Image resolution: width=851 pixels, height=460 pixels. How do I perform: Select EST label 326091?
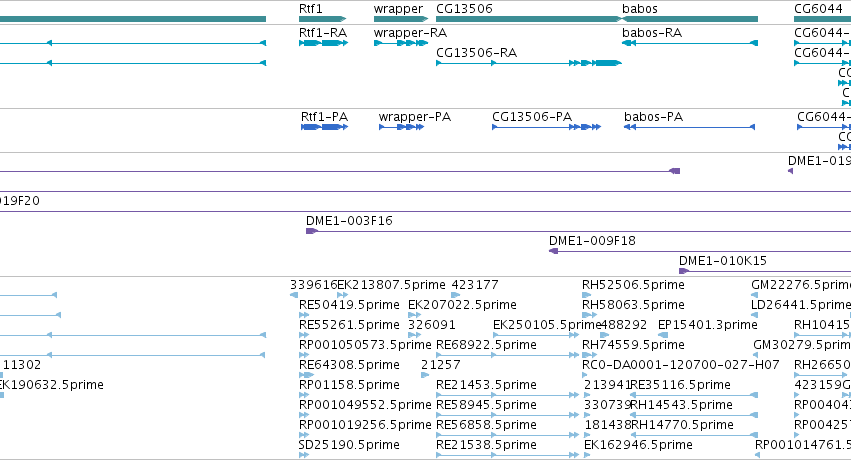click(431, 325)
